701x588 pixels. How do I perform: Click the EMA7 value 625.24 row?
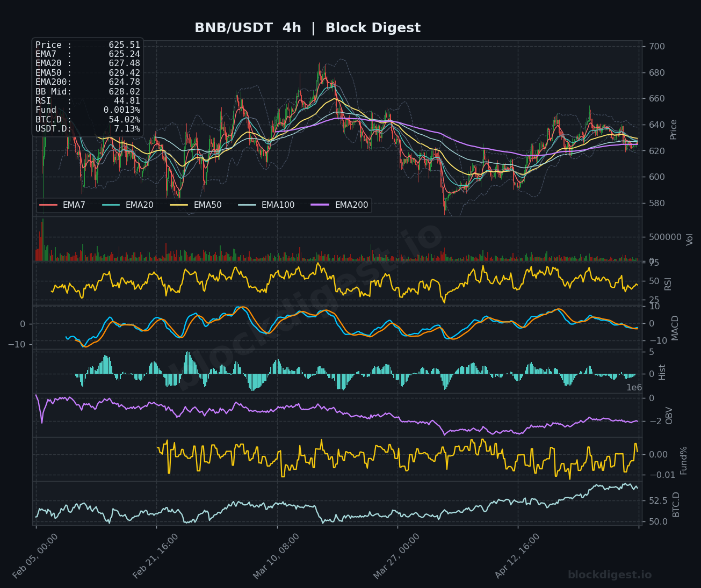pos(88,54)
